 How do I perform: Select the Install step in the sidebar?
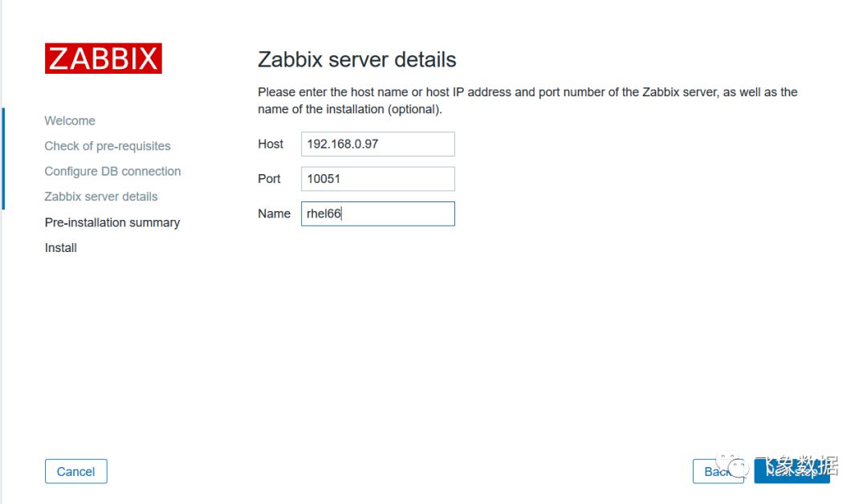(x=61, y=247)
